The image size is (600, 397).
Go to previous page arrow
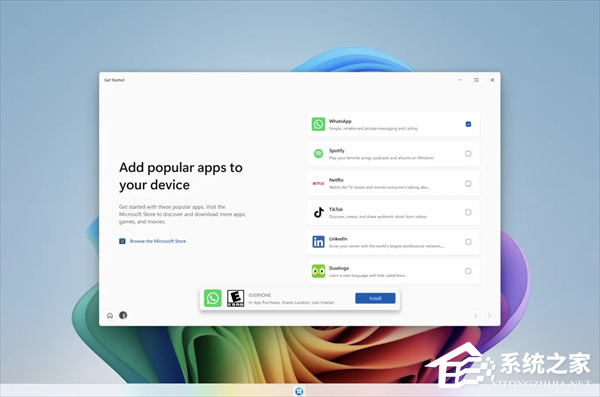pos(476,315)
